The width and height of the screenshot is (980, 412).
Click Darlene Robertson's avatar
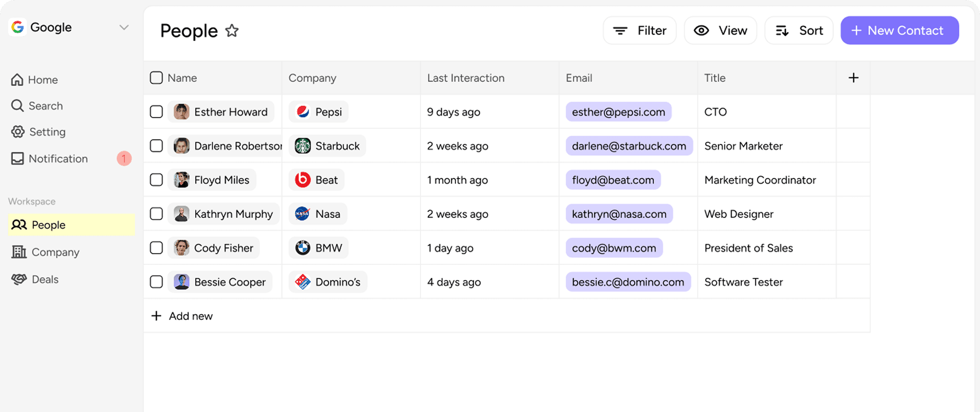181,146
